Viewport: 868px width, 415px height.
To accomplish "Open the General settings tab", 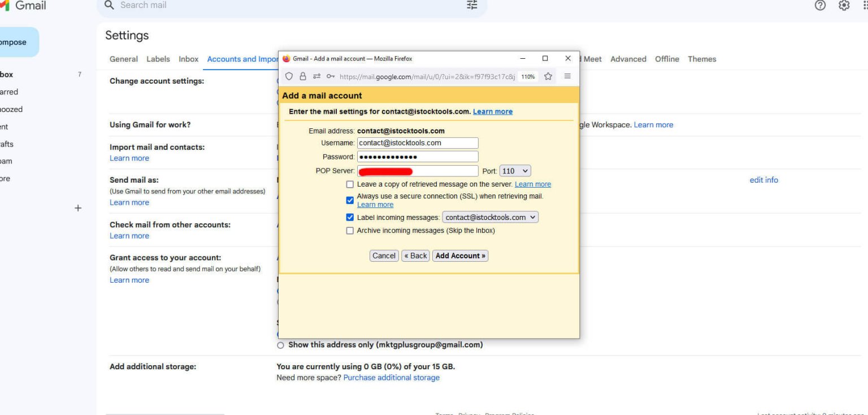I will pyautogui.click(x=123, y=59).
